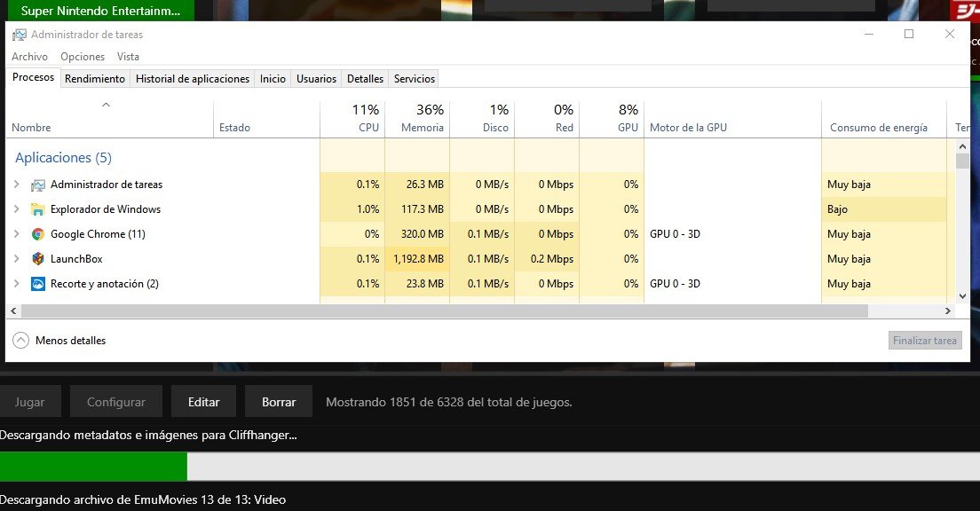This screenshot has height=511, width=980.
Task: Select Google Chrome memory value 320.0 MB
Action: pyautogui.click(x=422, y=234)
